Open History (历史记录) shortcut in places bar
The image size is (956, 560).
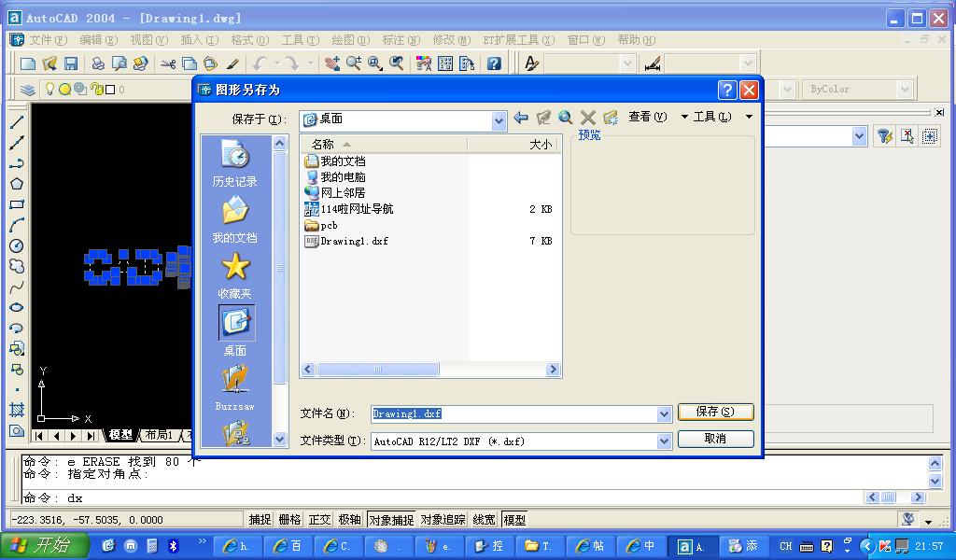tap(235, 162)
